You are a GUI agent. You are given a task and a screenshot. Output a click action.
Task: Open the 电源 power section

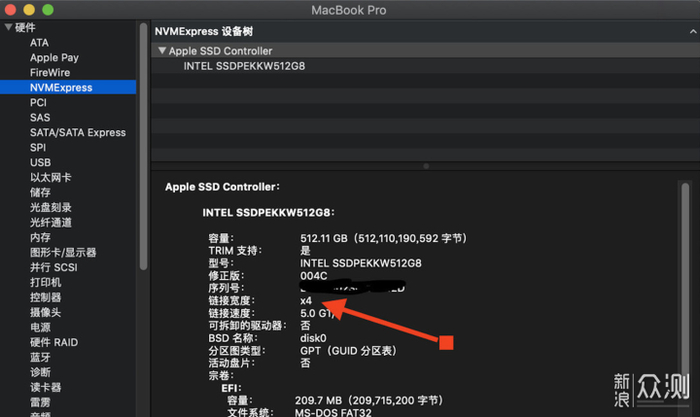pos(40,327)
